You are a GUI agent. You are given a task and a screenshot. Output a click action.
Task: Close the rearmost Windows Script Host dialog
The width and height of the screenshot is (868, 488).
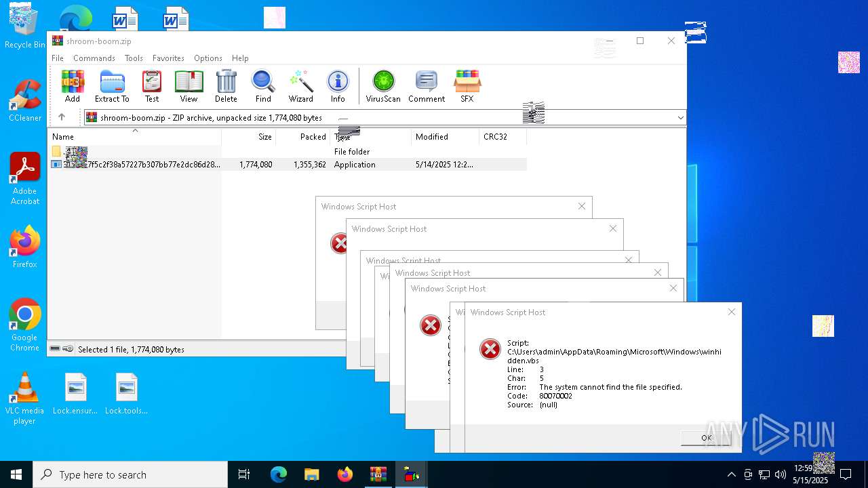pos(581,206)
